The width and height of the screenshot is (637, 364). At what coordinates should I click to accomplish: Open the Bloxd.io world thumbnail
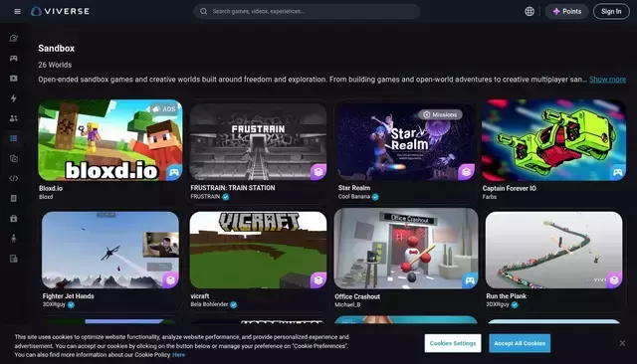pyautogui.click(x=110, y=140)
